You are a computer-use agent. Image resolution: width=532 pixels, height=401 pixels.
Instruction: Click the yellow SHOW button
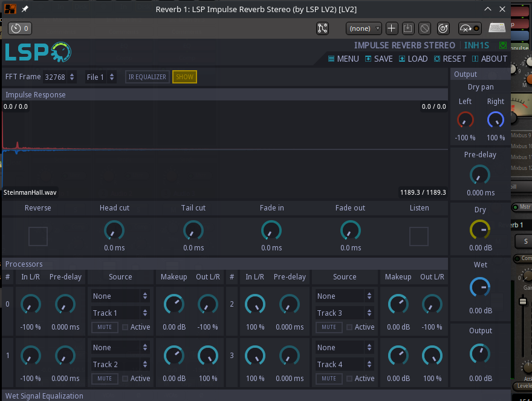click(x=184, y=77)
